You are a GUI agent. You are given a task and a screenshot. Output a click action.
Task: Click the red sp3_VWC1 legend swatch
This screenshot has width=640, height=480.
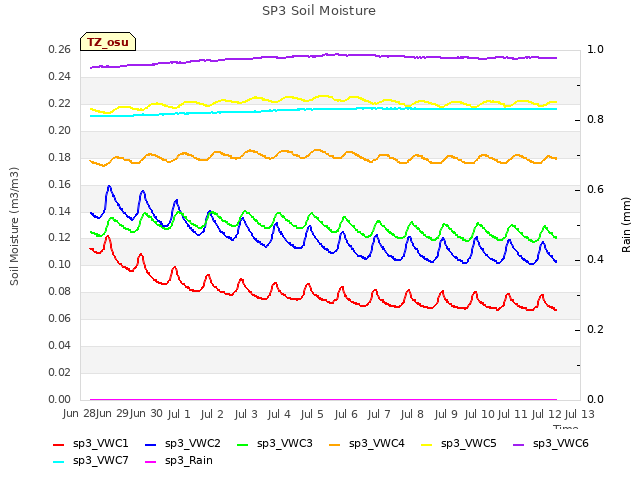59,445
